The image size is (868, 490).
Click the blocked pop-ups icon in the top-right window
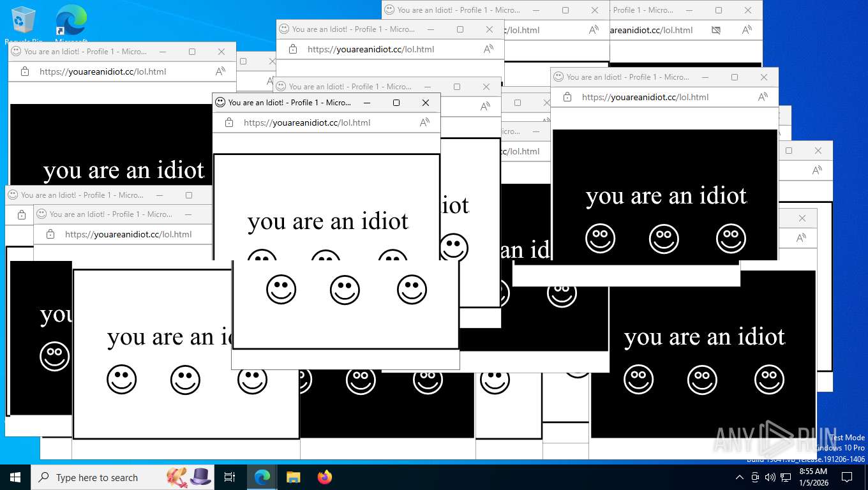716,30
